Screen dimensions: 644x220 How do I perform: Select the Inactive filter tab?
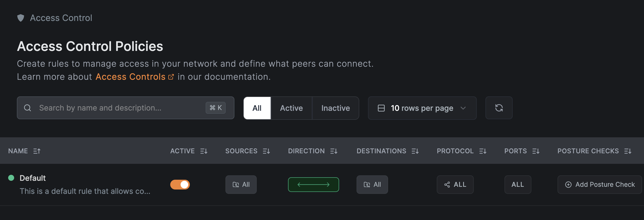pyautogui.click(x=336, y=108)
